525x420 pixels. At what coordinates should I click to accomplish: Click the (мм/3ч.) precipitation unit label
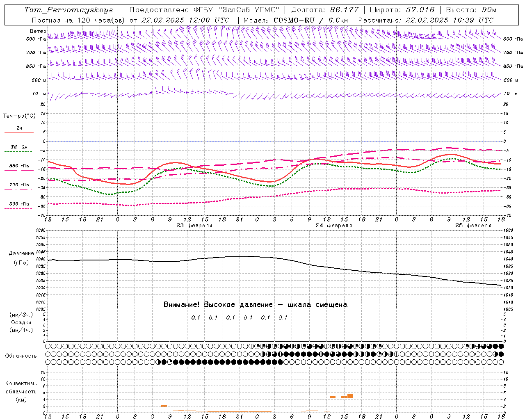[x=21, y=315]
